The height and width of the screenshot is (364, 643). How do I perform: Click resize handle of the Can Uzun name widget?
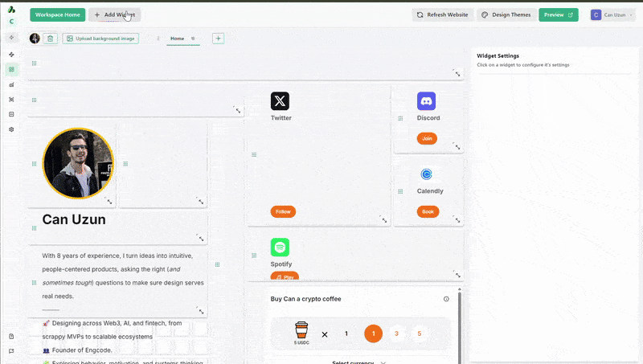click(200, 238)
